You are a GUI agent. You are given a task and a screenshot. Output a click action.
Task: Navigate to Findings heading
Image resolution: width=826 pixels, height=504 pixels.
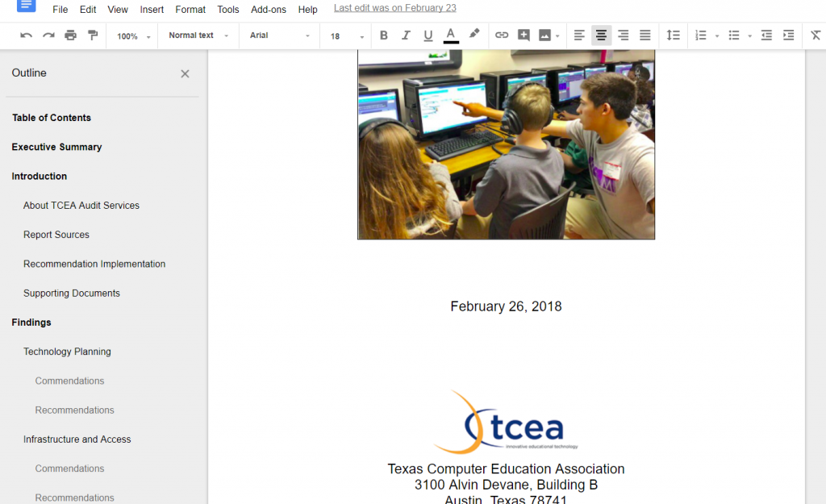pyautogui.click(x=31, y=323)
